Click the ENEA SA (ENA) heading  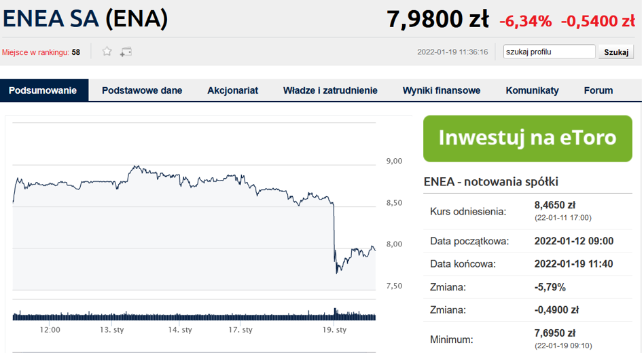[x=85, y=18]
